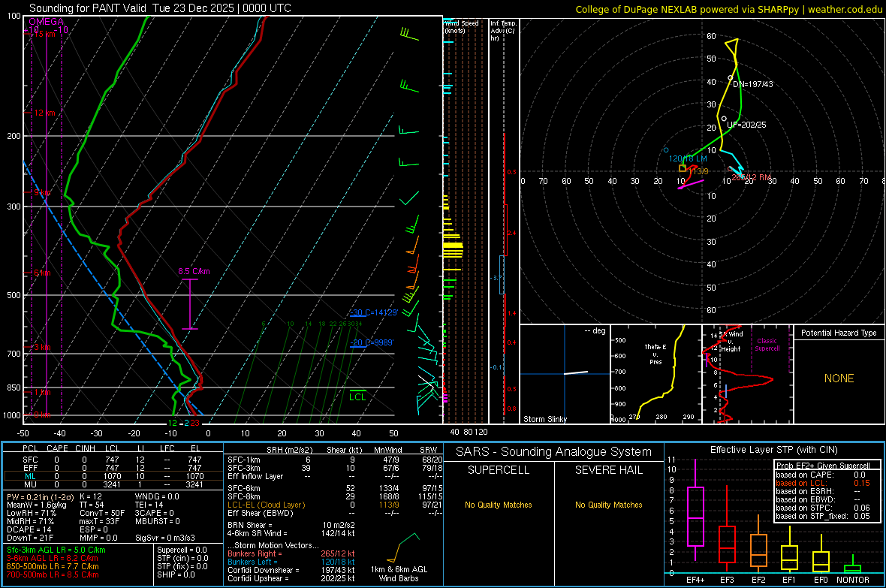Click the 'Bunkers Right =' storm motion row
The height and width of the screenshot is (588, 886).
(x=291, y=554)
